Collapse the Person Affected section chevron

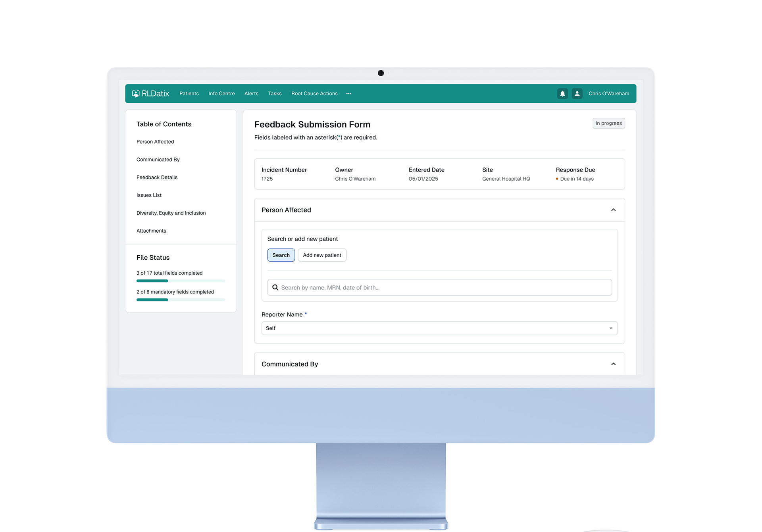613,210
